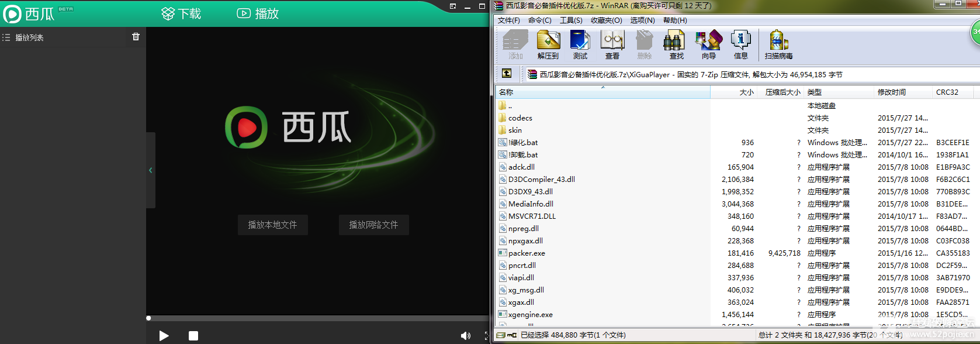The width and height of the screenshot is (980, 344).
Task: Click the 扫描病毒 (Virus Scan) icon
Action: coord(778,45)
